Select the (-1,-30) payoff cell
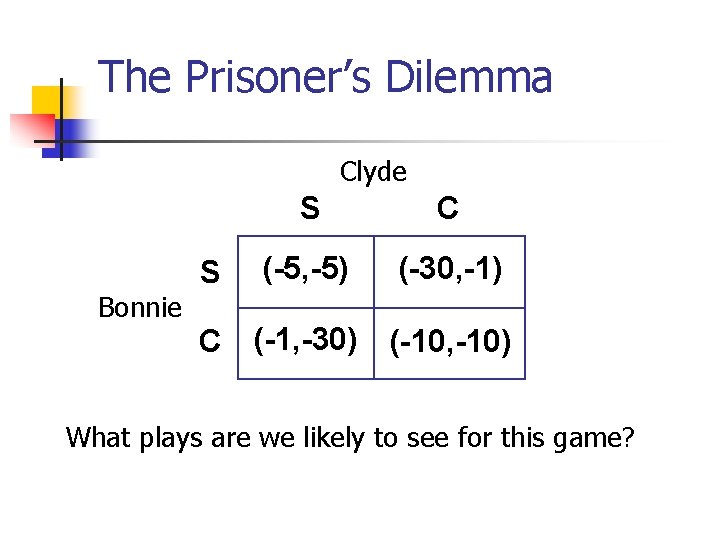The height and width of the screenshot is (540, 720). (x=306, y=343)
